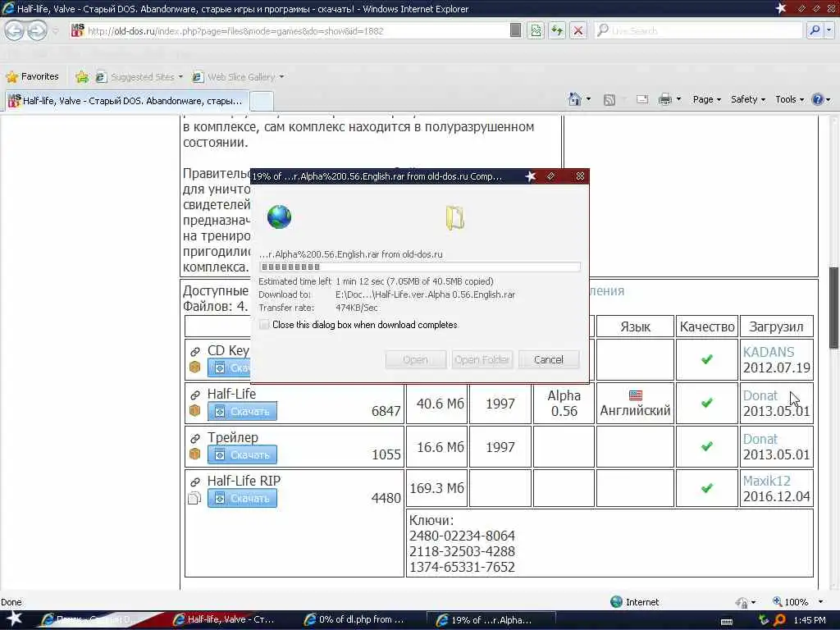Click the Start star button on taskbar
Viewport: 840px width, 630px height.
coord(15,619)
